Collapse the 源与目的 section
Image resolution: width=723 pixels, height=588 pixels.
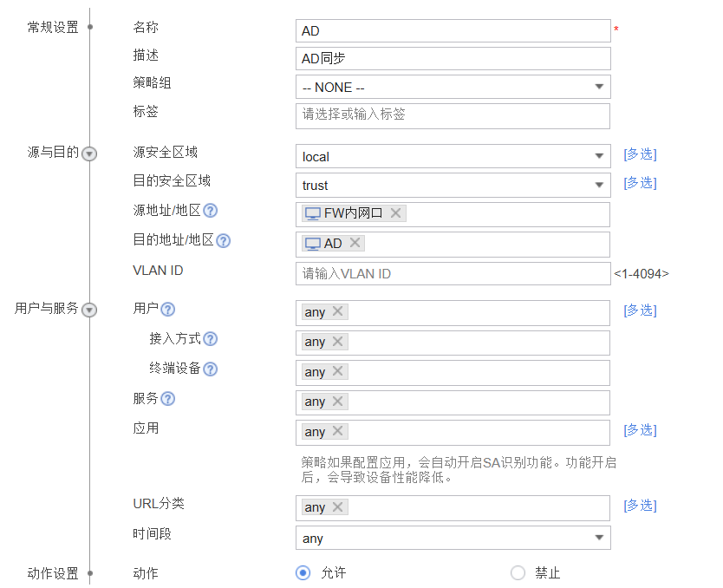(x=89, y=154)
